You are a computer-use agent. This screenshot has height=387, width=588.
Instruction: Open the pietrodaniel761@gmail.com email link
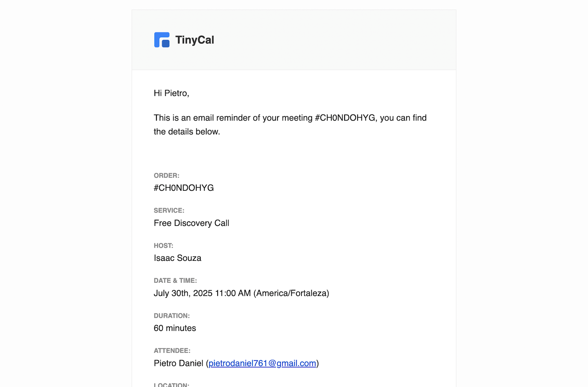point(262,363)
